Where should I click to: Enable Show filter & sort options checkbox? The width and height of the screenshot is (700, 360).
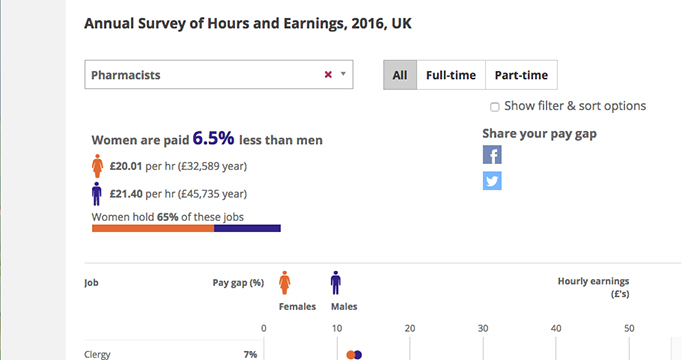pyautogui.click(x=495, y=107)
